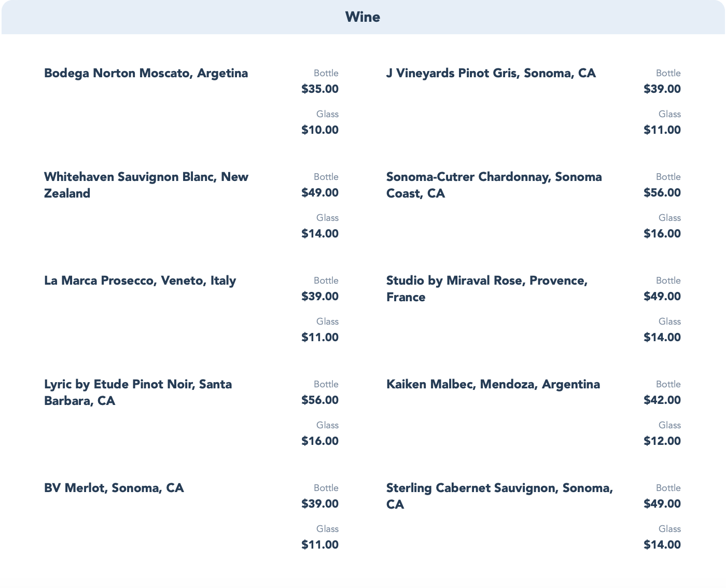Image resolution: width=726 pixels, height=588 pixels.
Task: Choose Sterling Cabernet $49.00 bottle price
Action: point(662,504)
